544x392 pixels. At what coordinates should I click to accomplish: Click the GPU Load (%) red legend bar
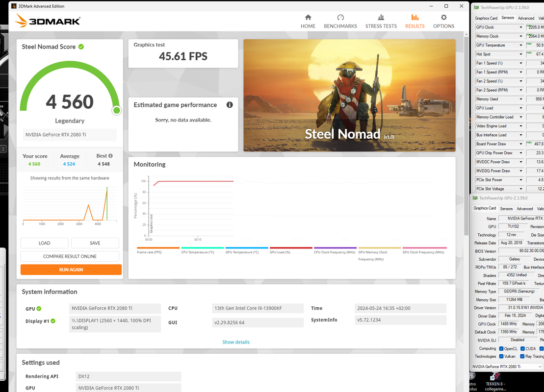click(x=291, y=248)
